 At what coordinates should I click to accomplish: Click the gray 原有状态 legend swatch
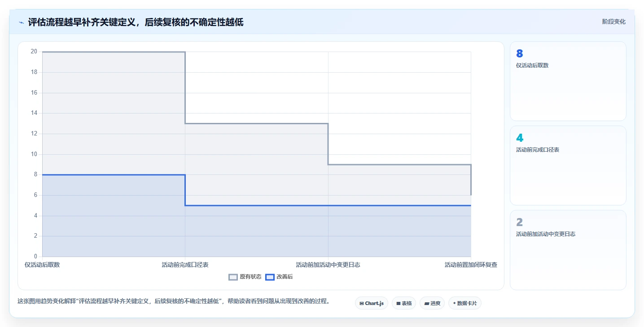pyautogui.click(x=233, y=277)
